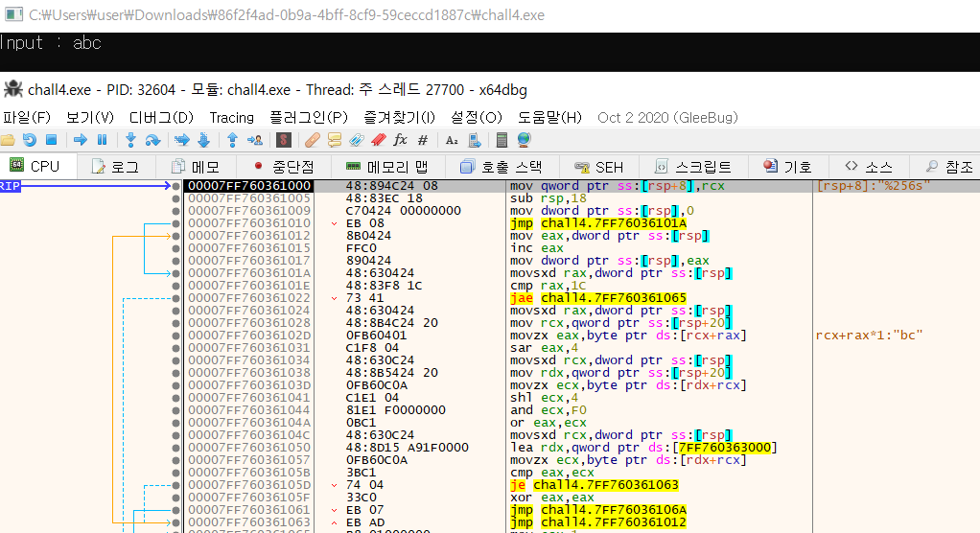Open the 디버그(D) menu
980x533 pixels.
161,118
